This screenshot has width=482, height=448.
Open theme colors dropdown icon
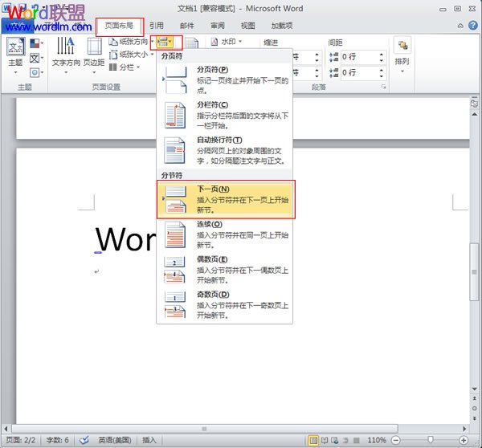[x=37, y=43]
